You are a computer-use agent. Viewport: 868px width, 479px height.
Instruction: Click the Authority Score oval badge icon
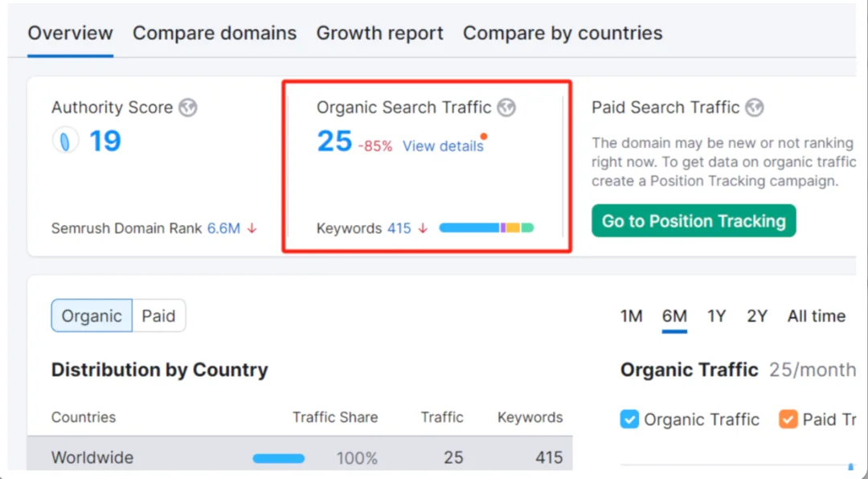point(66,141)
